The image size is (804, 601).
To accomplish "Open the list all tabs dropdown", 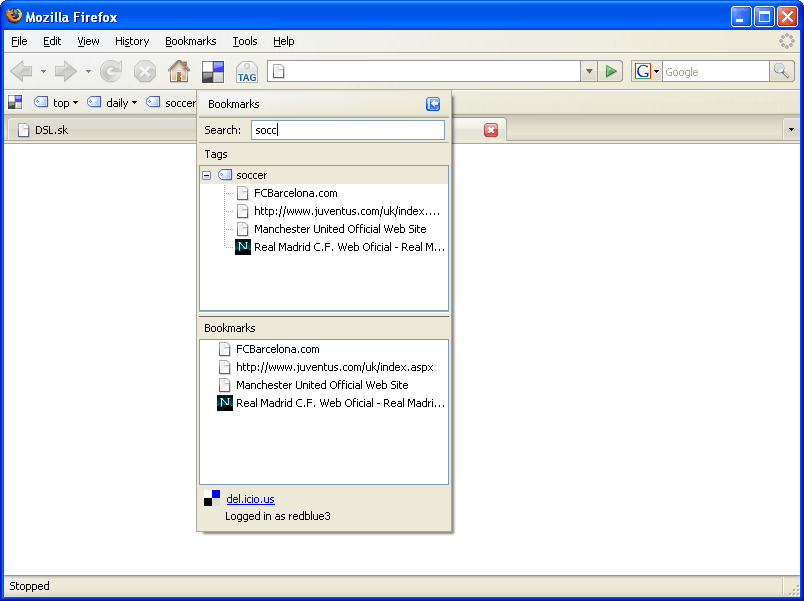I will click(791, 130).
